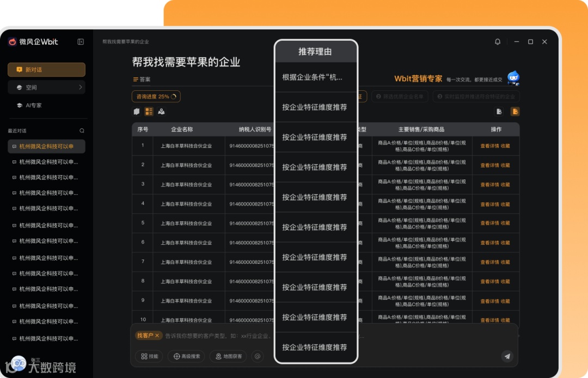The height and width of the screenshot is (378, 588).
Task: Open 查看详情 for row 8
Action: point(489,282)
